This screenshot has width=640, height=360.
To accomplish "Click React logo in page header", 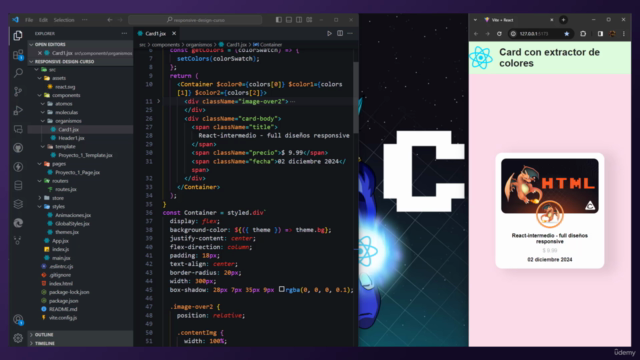I will (x=481, y=58).
